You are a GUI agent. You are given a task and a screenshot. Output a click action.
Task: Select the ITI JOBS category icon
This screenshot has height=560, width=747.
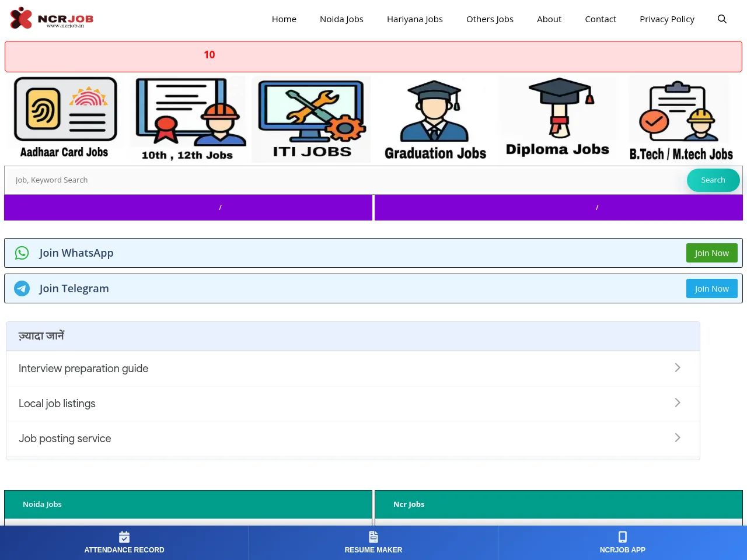pyautogui.click(x=311, y=119)
